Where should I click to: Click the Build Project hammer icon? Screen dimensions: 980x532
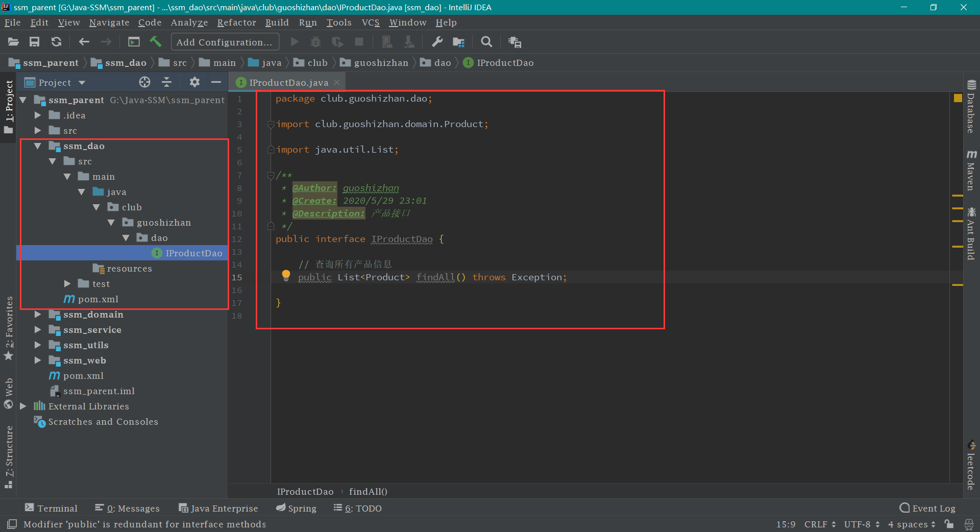[x=156, y=42]
